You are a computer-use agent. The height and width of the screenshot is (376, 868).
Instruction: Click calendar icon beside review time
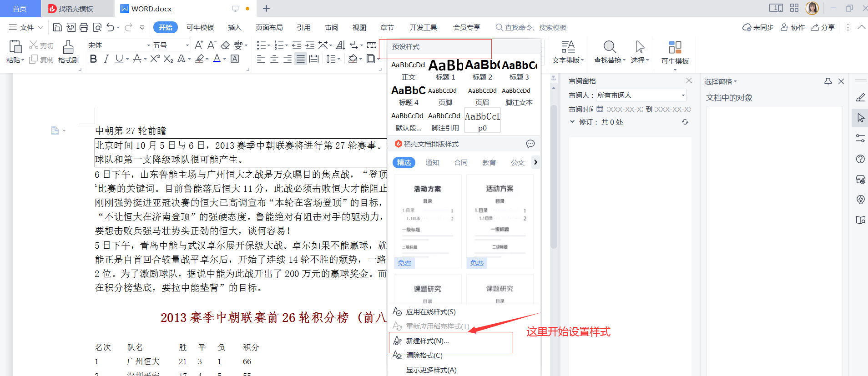600,109
